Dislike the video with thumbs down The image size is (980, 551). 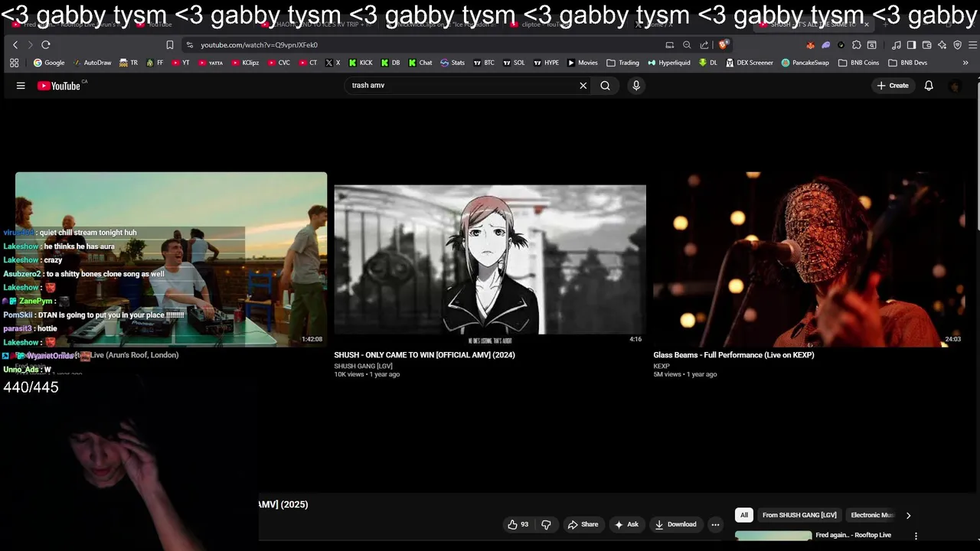(546, 524)
